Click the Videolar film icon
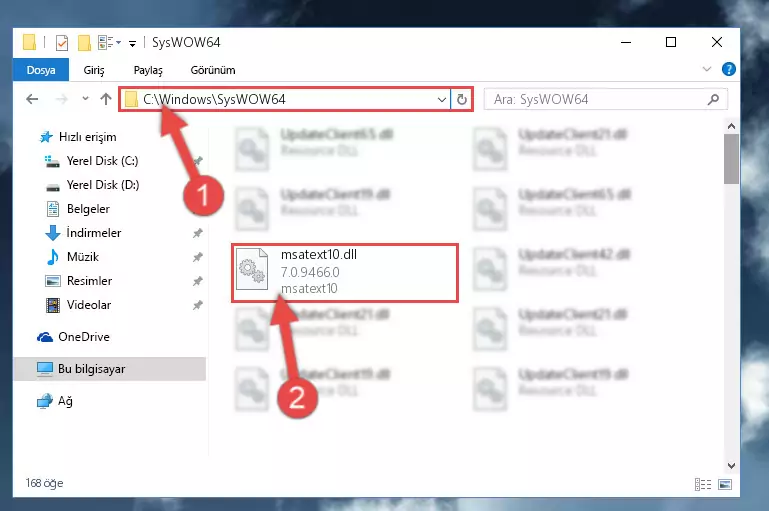This screenshot has height=511, width=769. (x=52, y=305)
